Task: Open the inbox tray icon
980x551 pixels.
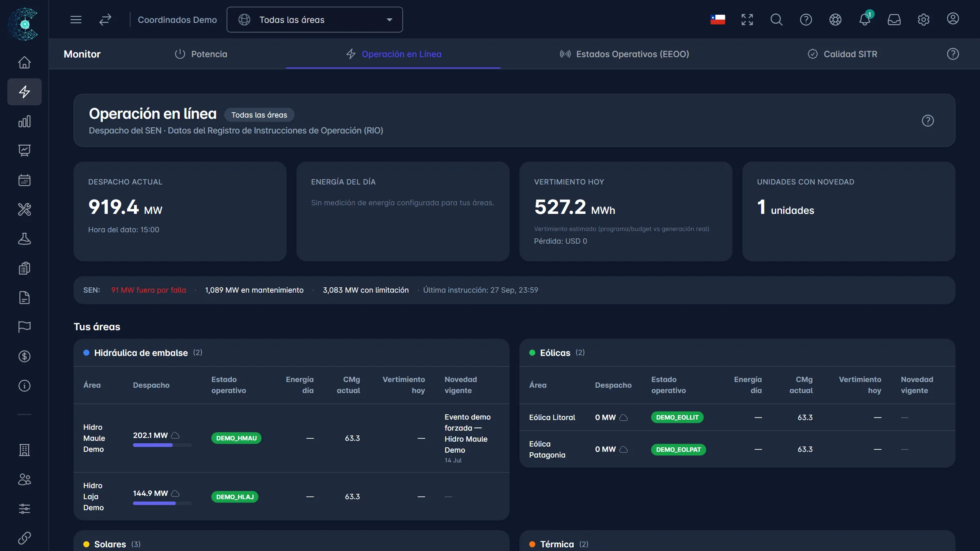Action: tap(894, 20)
